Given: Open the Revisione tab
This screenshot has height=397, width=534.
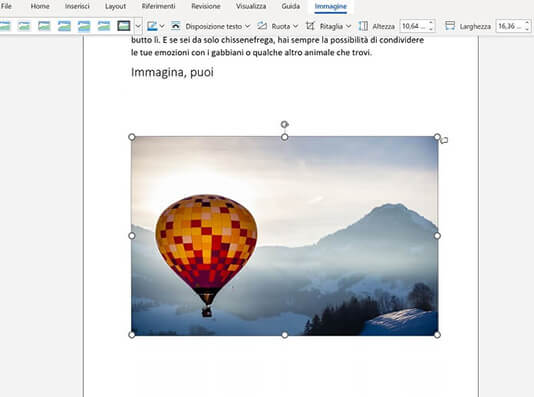Looking at the screenshot, I should (x=206, y=6).
